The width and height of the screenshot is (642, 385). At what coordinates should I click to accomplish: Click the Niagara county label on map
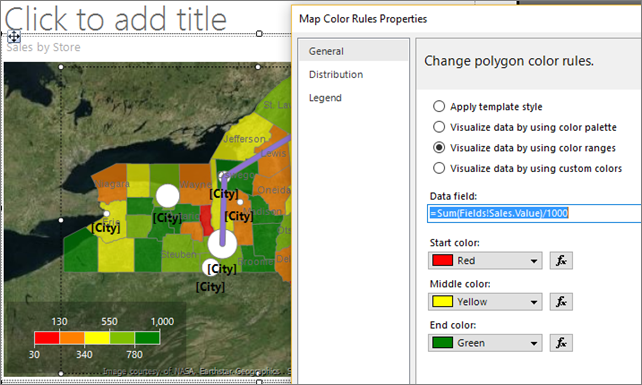(112, 184)
